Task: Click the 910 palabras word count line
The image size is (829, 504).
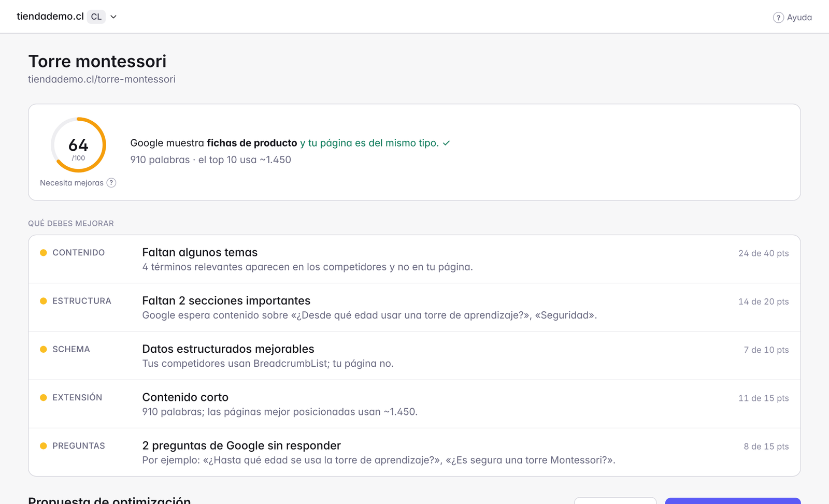Action: pyautogui.click(x=210, y=160)
